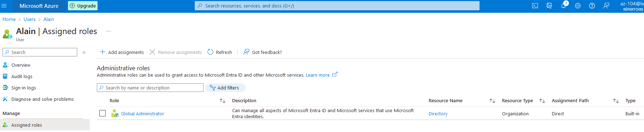Focus the Search by name or description box

click(x=150, y=88)
